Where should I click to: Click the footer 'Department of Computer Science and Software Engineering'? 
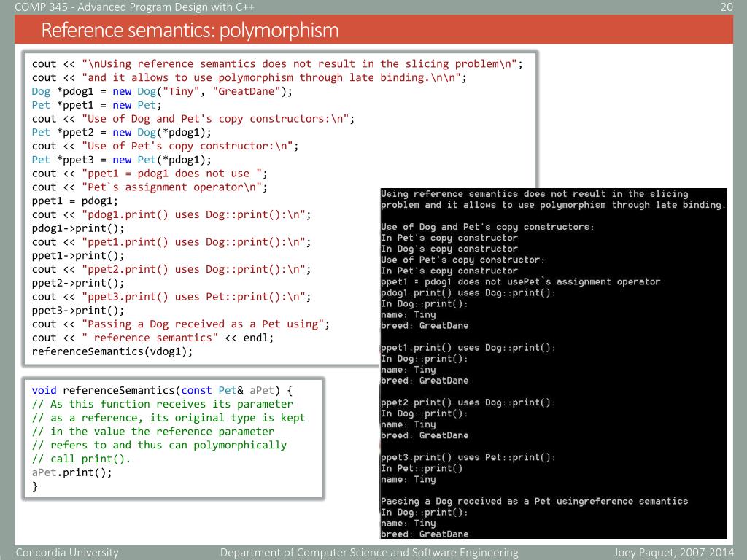(369, 553)
